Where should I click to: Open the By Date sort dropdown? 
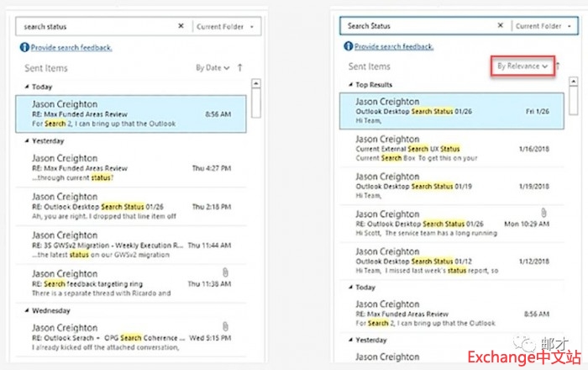tap(211, 67)
